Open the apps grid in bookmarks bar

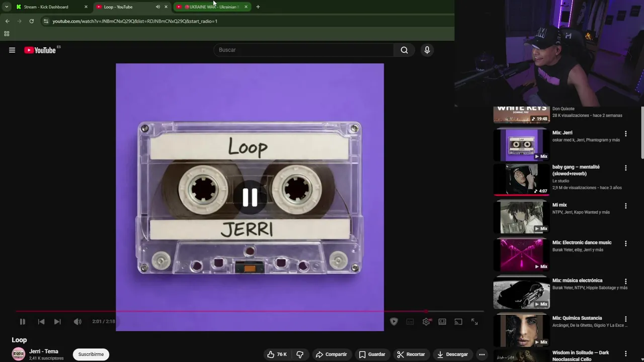7,34
